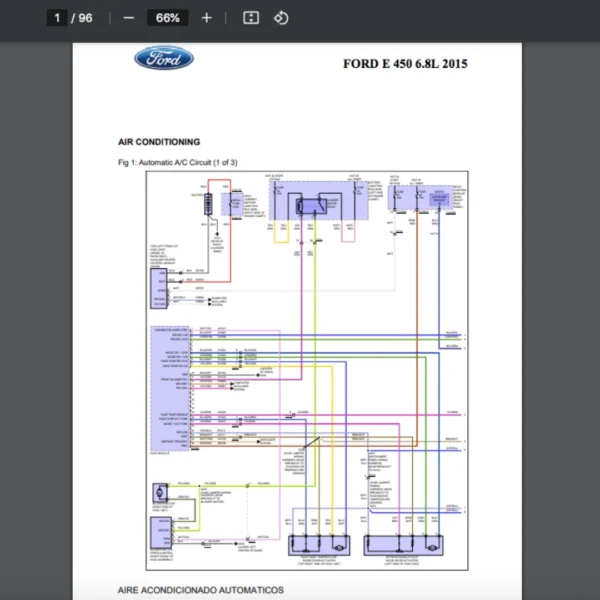The height and width of the screenshot is (600, 600).
Task: Click the Ford oval logo
Action: [164, 59]
